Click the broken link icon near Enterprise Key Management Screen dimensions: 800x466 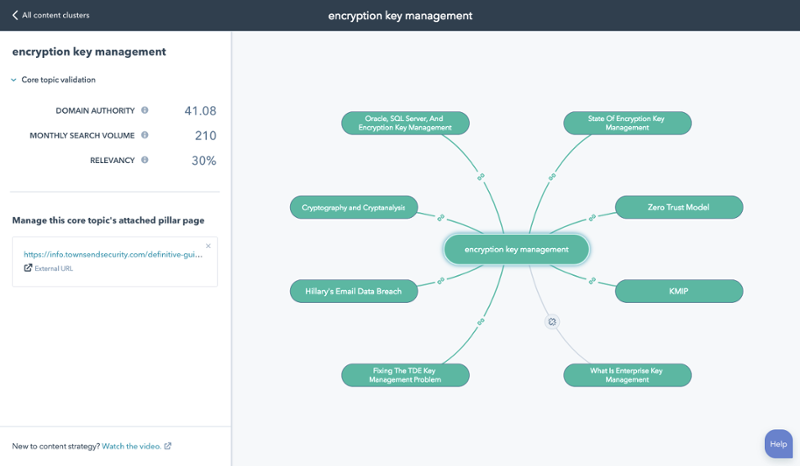pyautogui.click(x=552, y=322)
